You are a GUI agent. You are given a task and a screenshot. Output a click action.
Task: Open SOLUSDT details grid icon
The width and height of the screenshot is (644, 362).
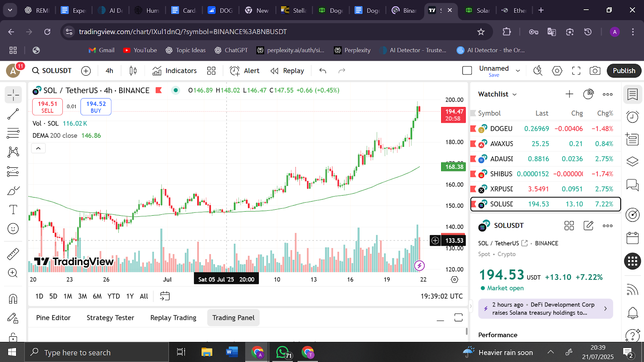coord(569,226)
